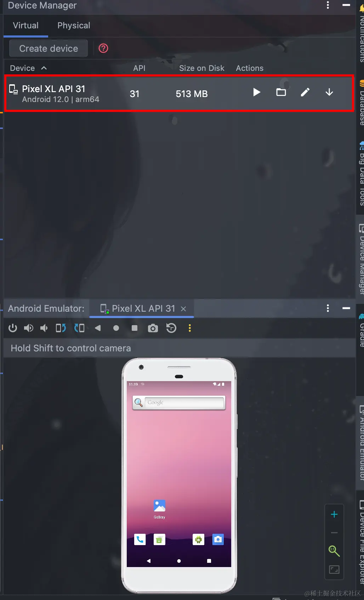Open Android Emulator panel options menu
364x600 pixels.
tap(328, 308)
